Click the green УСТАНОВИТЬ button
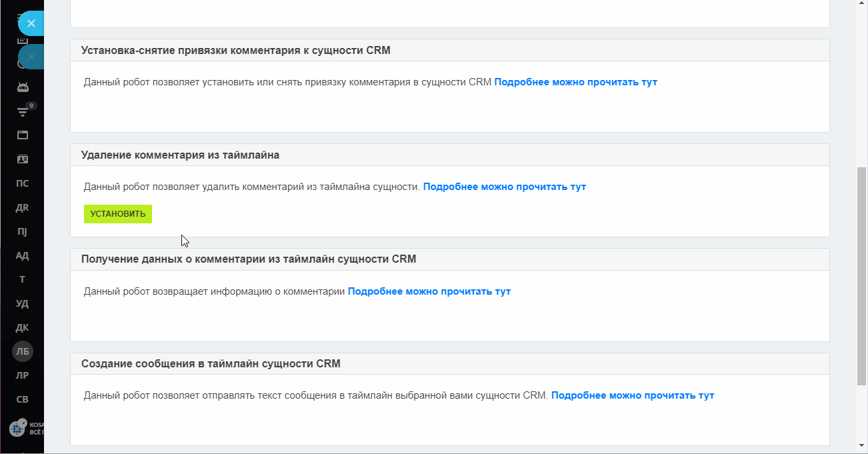Image resolution: width=868 pixels, height=454 pixels. (118, 214)
